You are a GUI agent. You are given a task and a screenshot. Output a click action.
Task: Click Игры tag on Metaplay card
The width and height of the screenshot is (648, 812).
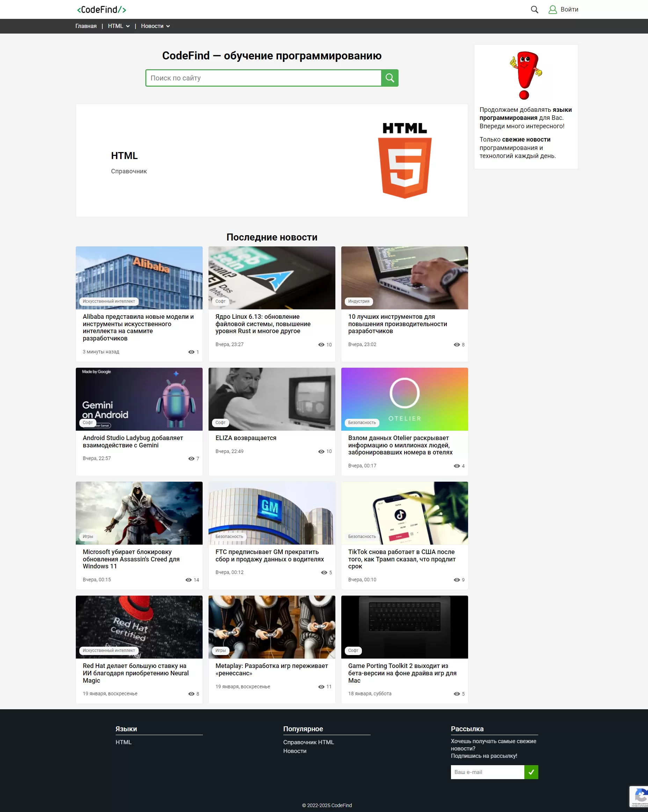coord(220,651)
